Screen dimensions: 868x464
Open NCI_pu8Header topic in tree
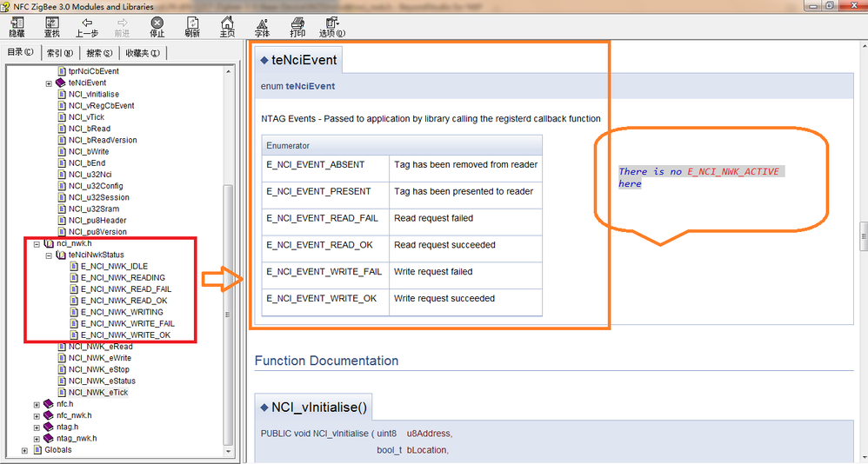pyautogui.click(x=97, y=220)
